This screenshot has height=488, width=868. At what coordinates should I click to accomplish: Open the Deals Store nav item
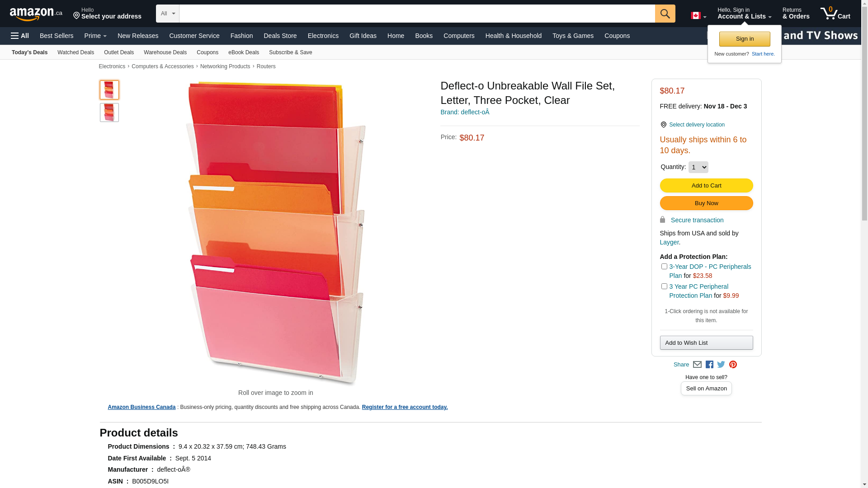click(x=280, y=36)
